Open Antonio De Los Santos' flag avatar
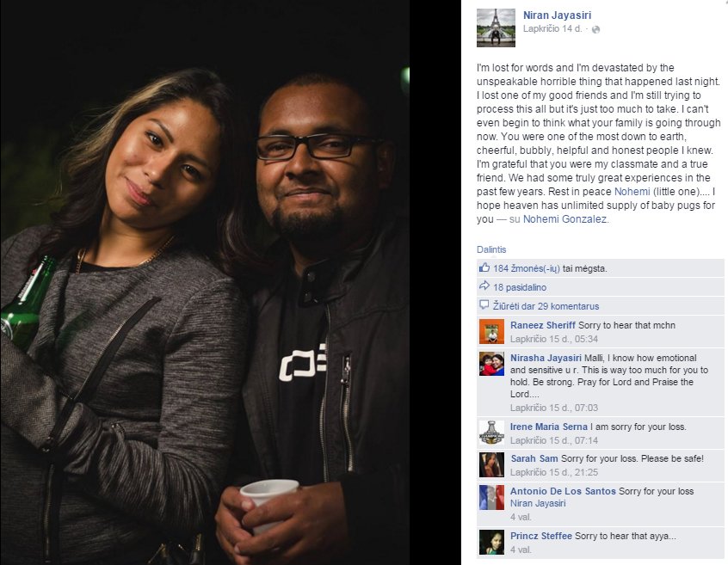 [491, 497]
